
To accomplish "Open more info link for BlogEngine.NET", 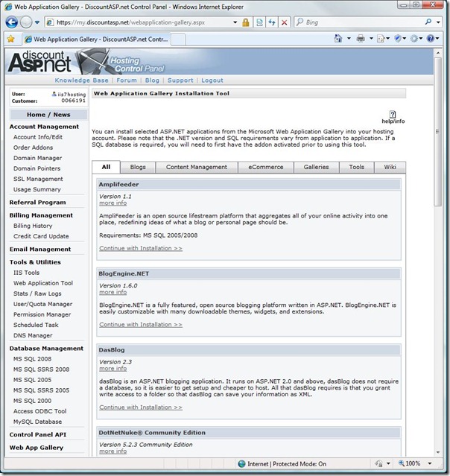I will [x=113, y=292].
